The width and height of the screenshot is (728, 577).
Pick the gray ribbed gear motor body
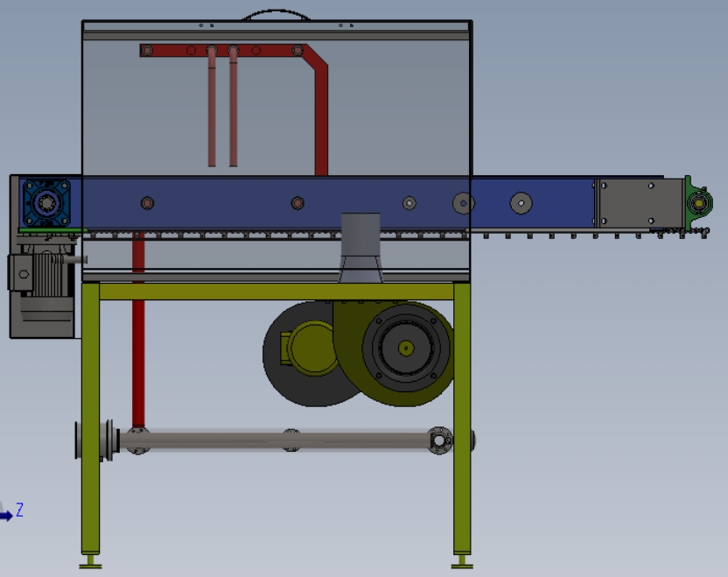coord(48,272)
